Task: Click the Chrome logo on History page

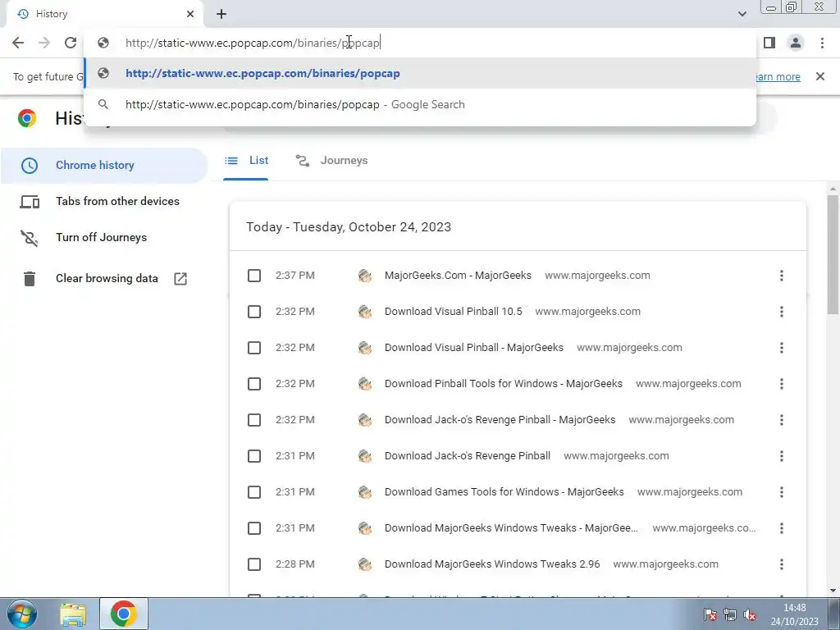Action: [x=27, y=118]
